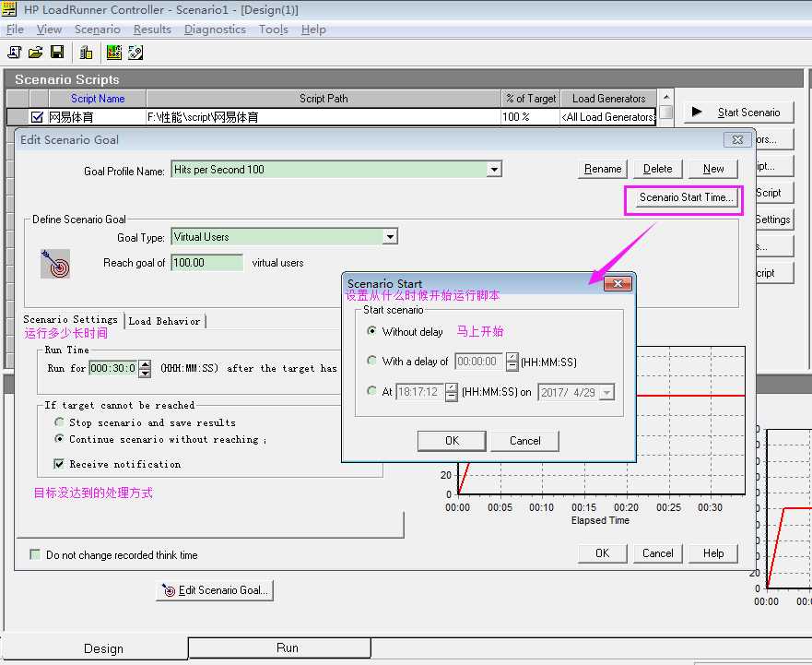This screenshot has height=665, width=812.
Task: Open the File menu
Action: pyautogui.click(x=15, y=30)
